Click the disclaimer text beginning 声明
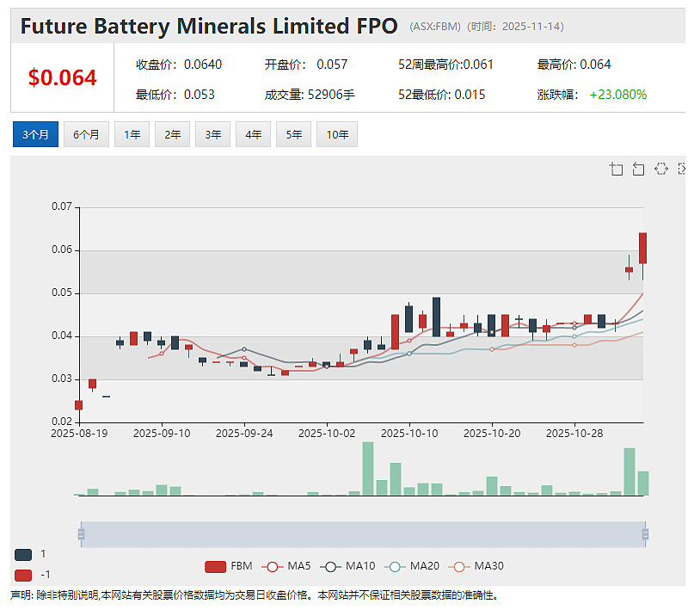Image resolution: width=694 pixels, height=616 pixels. tap(255, 595)
